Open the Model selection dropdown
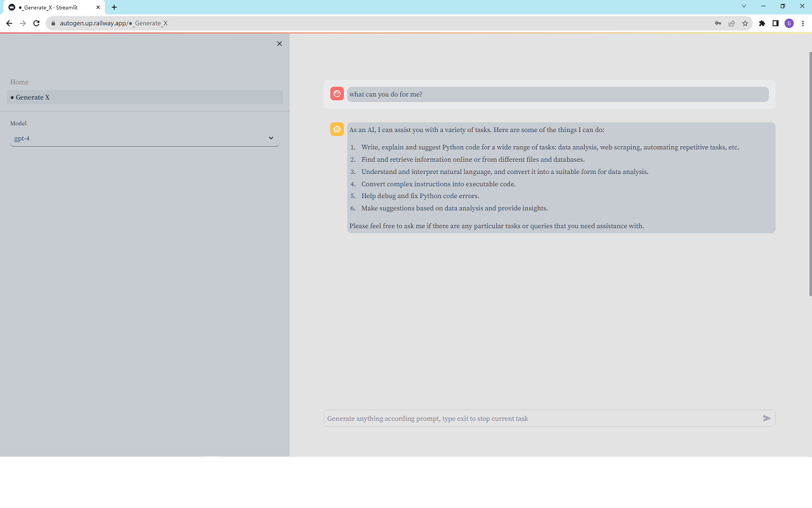This screenshot has height=508, width=812. point(145,138)
